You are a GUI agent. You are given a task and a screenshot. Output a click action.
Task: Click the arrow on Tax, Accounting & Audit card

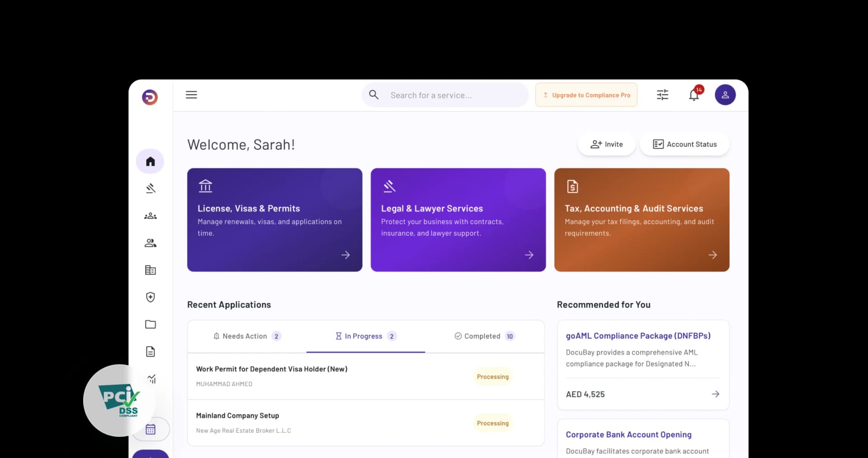pyautogui.click(x=712, y=255)
